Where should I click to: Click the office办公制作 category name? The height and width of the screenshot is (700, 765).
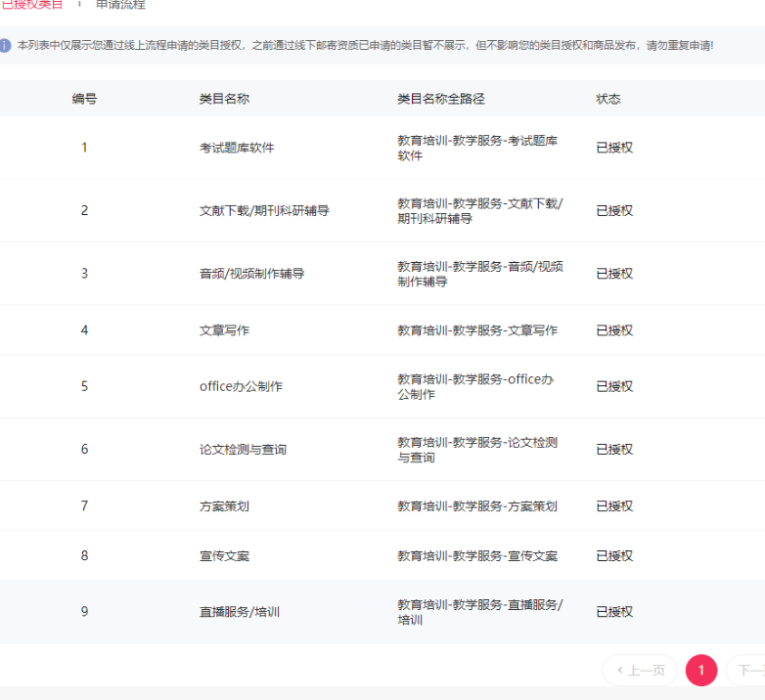pos(241,386)
